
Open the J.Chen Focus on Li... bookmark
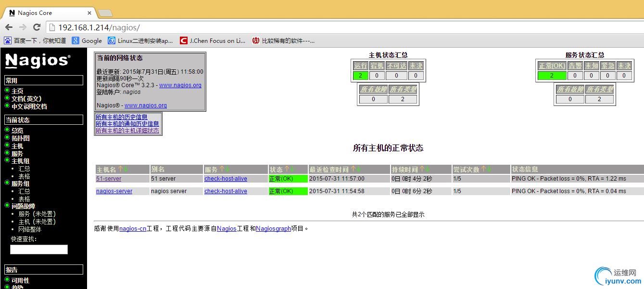tap(213, 41)
